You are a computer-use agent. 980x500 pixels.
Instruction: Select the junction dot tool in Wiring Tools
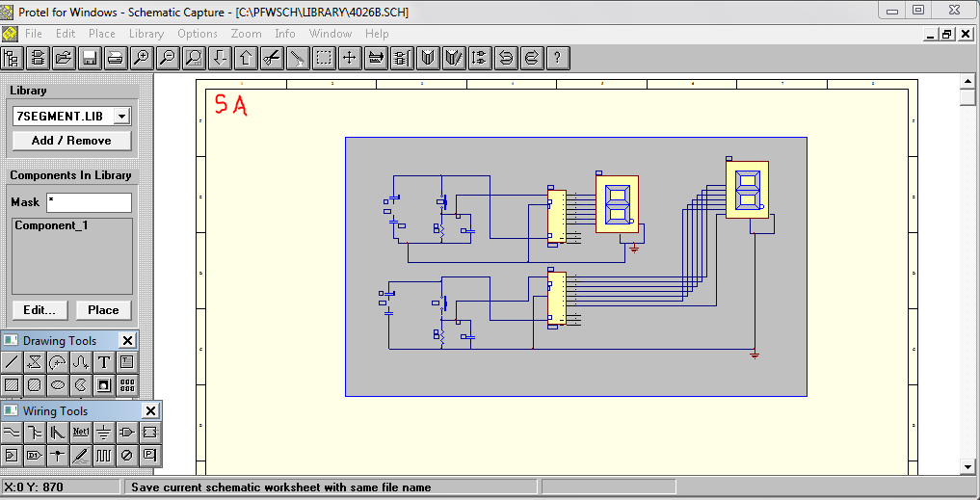click(58, 455)
